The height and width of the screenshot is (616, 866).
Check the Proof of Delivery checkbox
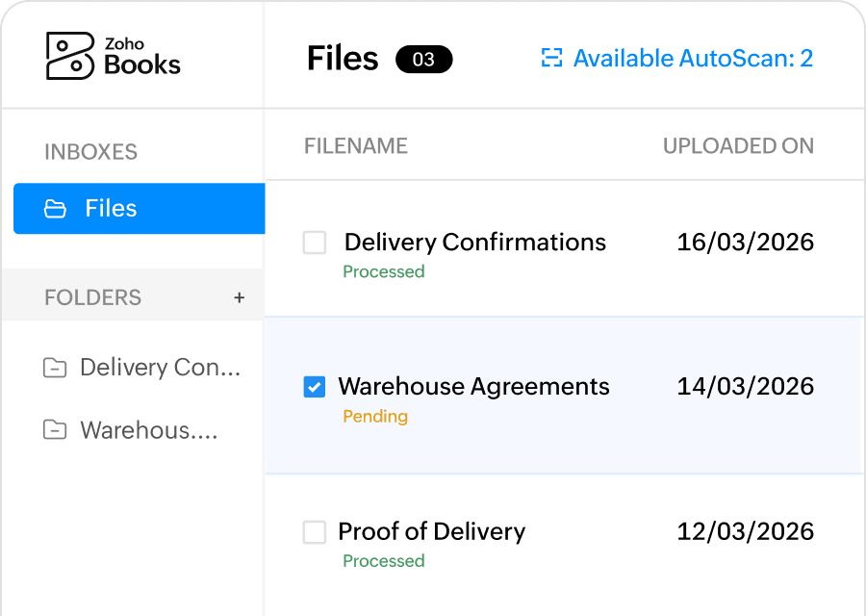(x=315, y=532)
